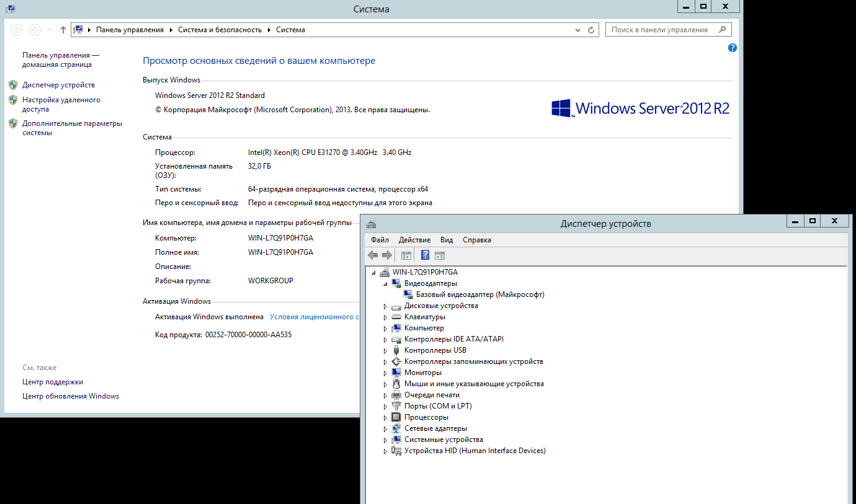Click Система и безопасность in the breadcrumb
Image resolution: width=856 pixels, height=504 pixels.
pyautogui.click(x=220, y=30)
